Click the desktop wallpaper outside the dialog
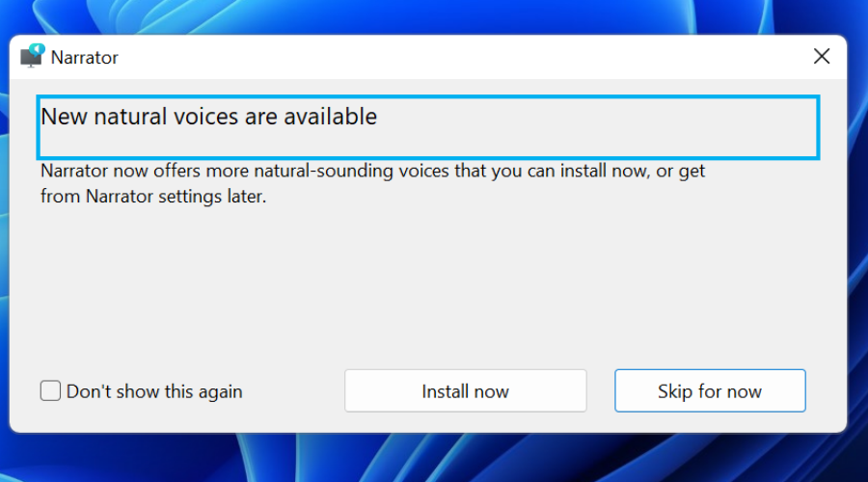The height and width of the screenshot is (482, 868). (x=434, y=16)
